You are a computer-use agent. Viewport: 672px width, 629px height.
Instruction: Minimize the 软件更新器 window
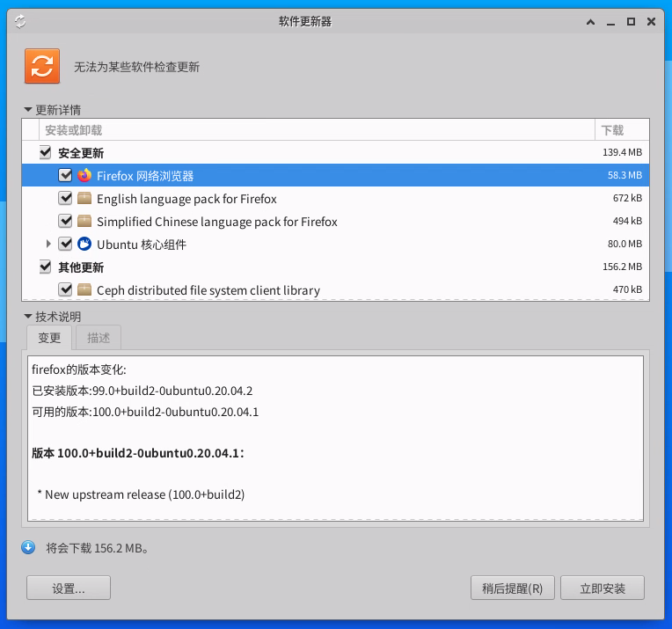[610, 22]
